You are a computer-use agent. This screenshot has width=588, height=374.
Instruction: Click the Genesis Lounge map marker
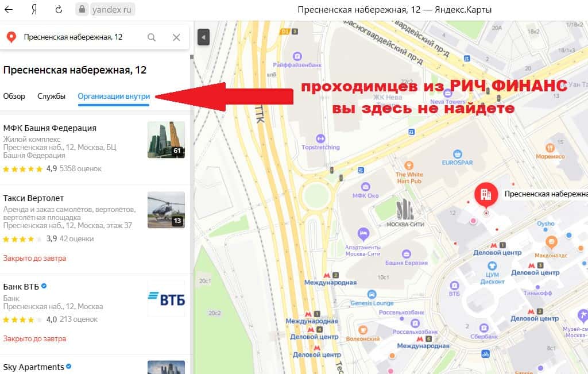(372, 295)
